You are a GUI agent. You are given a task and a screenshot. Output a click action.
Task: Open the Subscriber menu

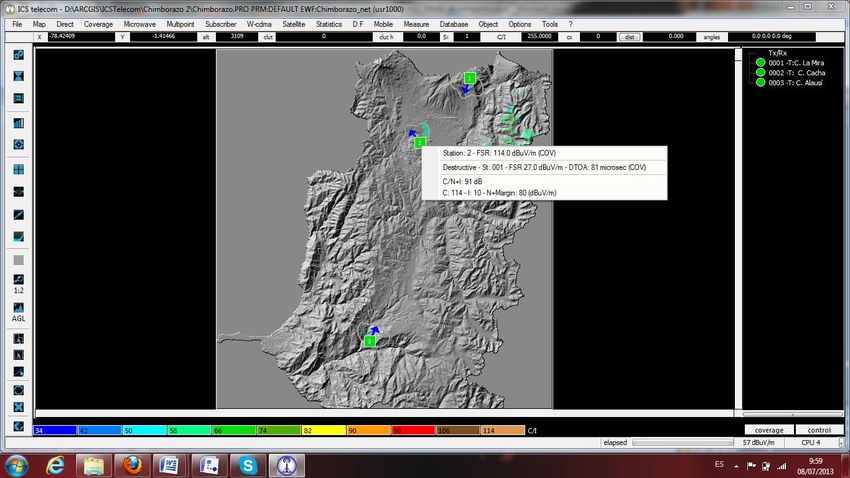tap(221, 23)
